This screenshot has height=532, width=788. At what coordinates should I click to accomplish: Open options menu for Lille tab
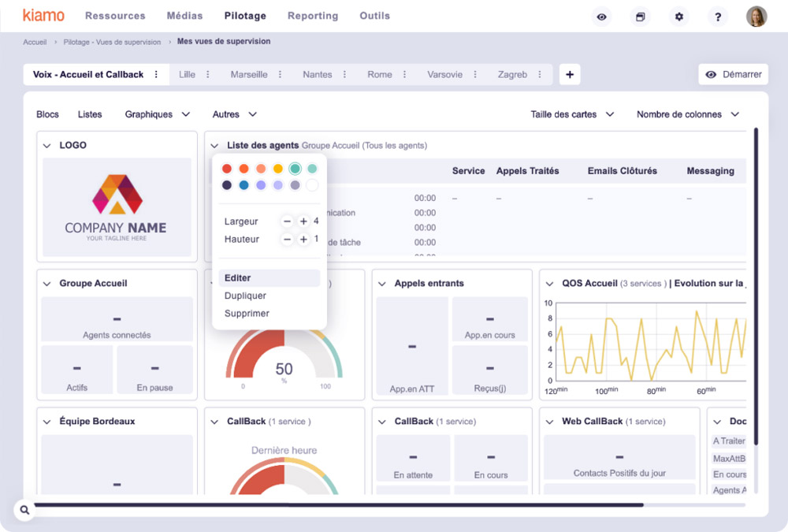click(x=208, y=75)
